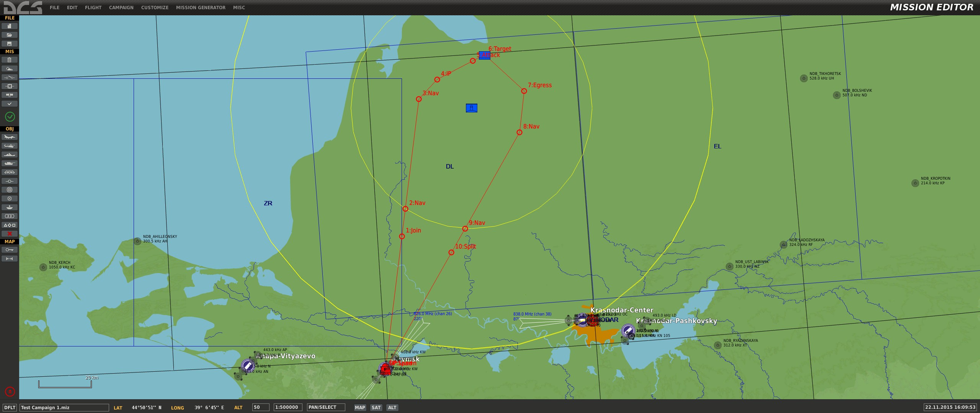
Task: Click the red X delete tool
Action: [x=10, y=234]
